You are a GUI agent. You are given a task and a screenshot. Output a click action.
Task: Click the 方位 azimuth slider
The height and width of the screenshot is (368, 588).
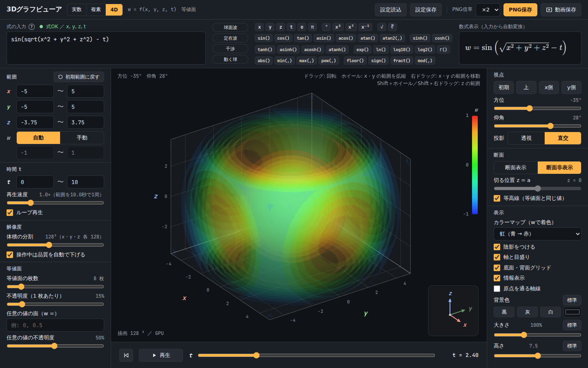537,108
